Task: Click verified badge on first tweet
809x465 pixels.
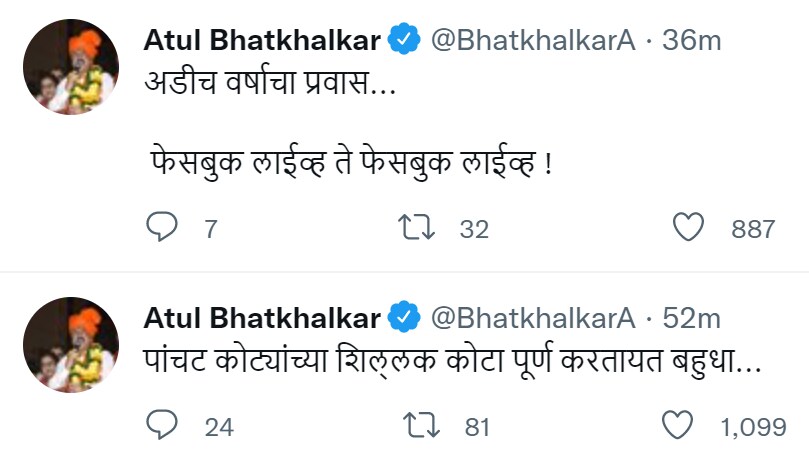Action: coord(404,39)
